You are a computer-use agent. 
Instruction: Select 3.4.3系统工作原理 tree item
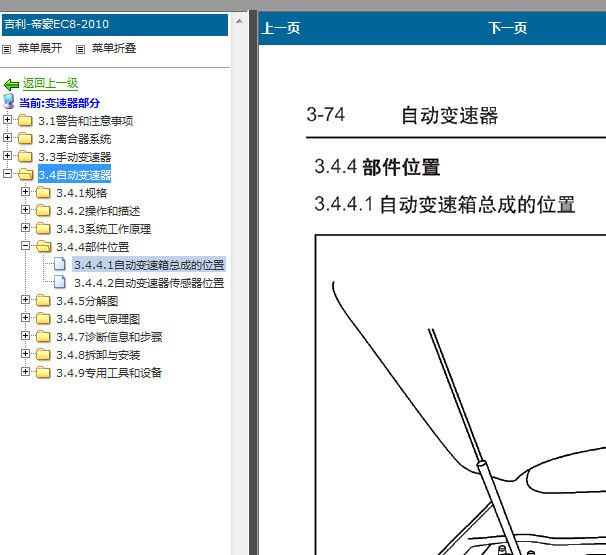click(104, 229)
